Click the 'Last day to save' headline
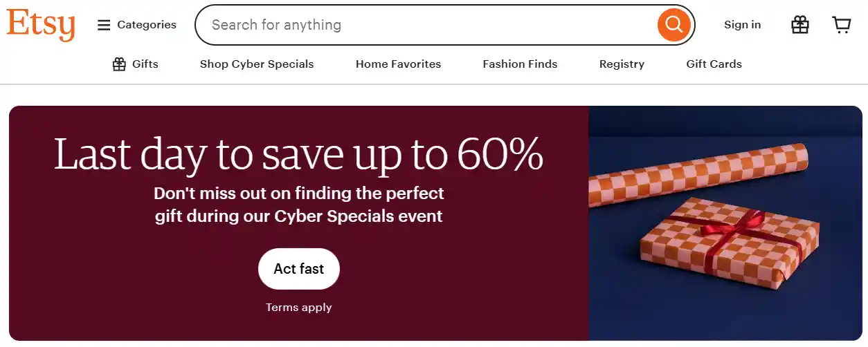The width and height of the screenshot is (868, 347). tap(298, 154)
